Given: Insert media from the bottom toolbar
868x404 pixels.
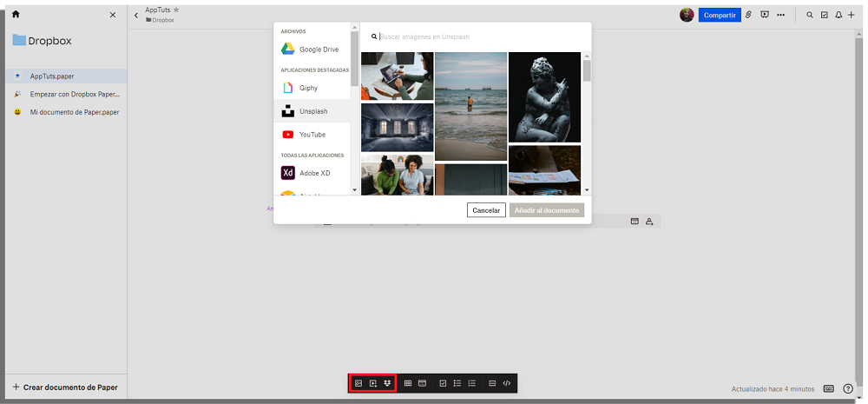Looking at the screenshot, I should click(x=373, y=383).
